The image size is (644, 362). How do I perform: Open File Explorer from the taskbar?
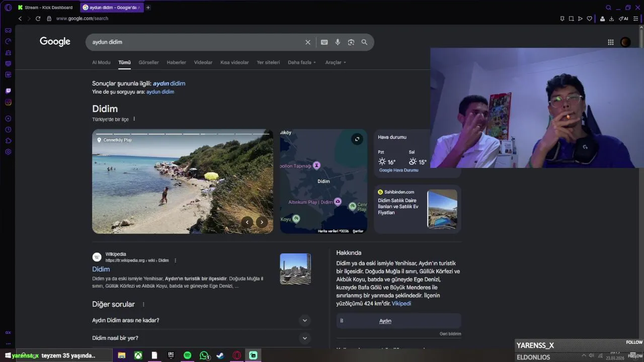click(x=121, y=355)
